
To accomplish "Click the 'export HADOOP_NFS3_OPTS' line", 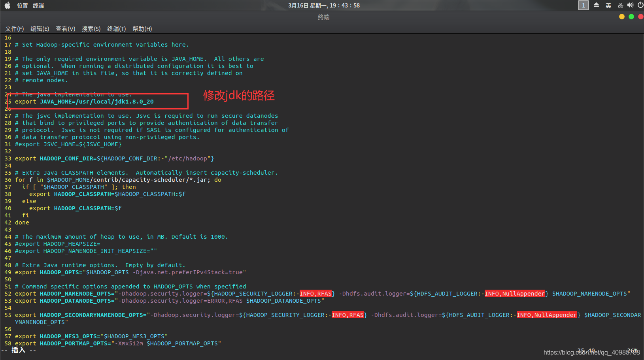I will [91, 336].
